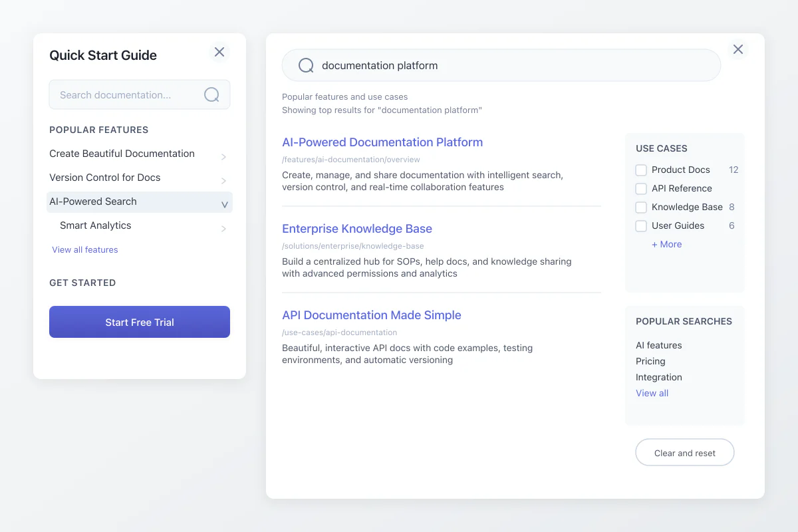Select Smart Analytics in the sidebar
The image size is (798, 532).
tap(95, 225)
